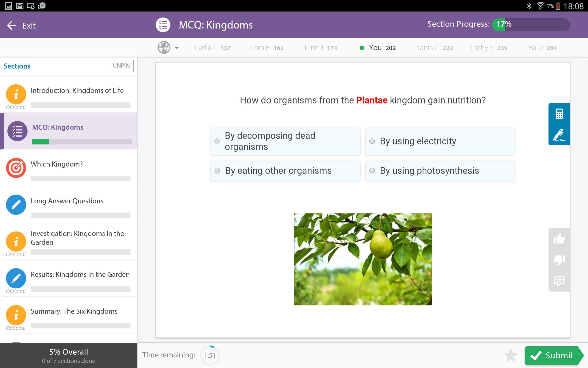Select radio for By using electricity
This screenshot has height=368, width=588.
372,141
